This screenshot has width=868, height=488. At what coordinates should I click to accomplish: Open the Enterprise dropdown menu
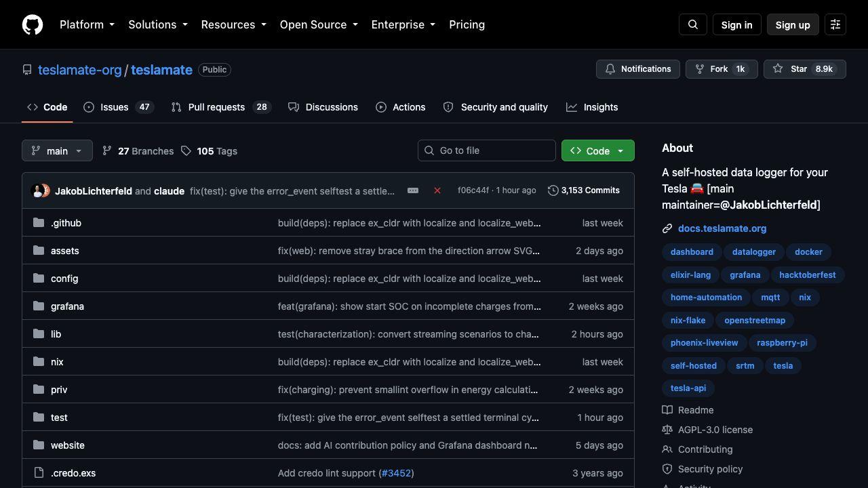[x=403, y=24]
